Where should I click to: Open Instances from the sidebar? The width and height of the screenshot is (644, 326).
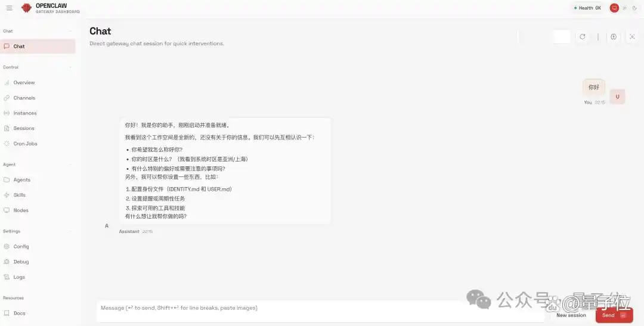click(x=25, y=113)
